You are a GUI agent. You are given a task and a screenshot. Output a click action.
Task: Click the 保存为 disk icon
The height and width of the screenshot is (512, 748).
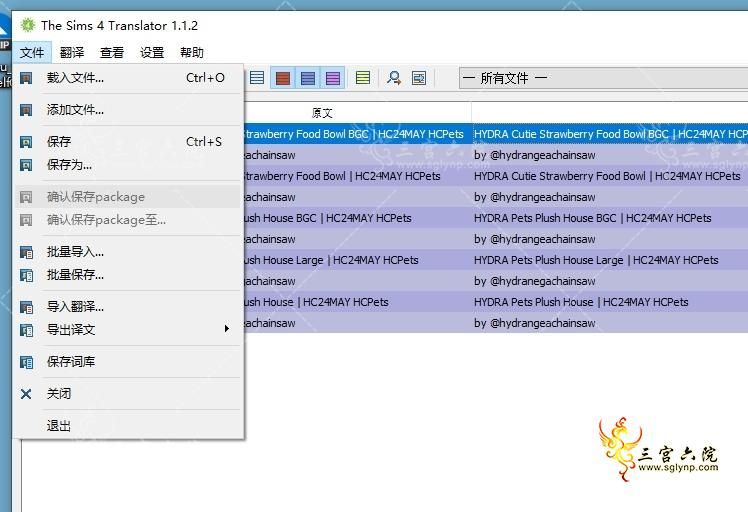coord(26,165)
